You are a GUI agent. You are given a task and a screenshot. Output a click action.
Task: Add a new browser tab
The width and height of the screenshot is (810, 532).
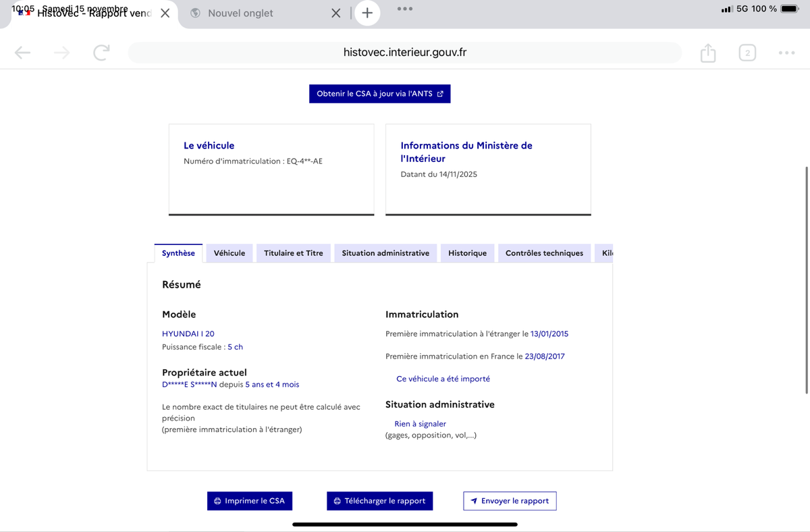367,13
